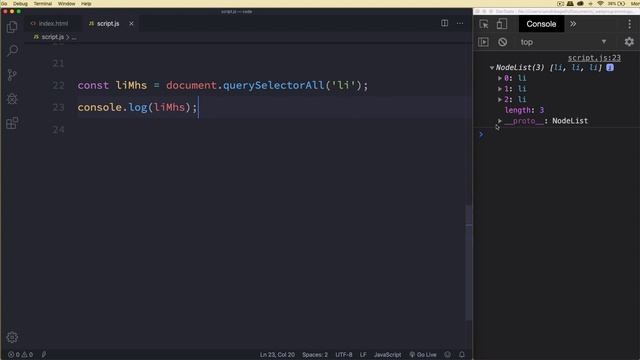Change LF end-of-line sequence
Image resolution: width=640 pixels, height=360 pixels.
tap(363, 355)
